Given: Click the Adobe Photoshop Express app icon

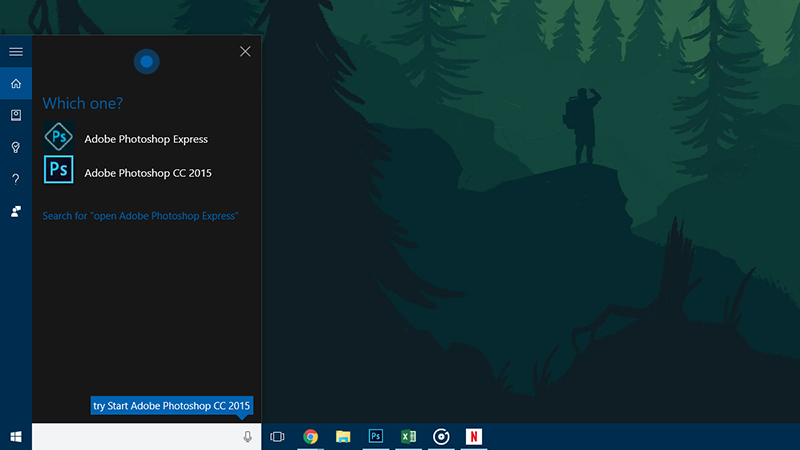Looking at the screenshot, I should (59, 137).
